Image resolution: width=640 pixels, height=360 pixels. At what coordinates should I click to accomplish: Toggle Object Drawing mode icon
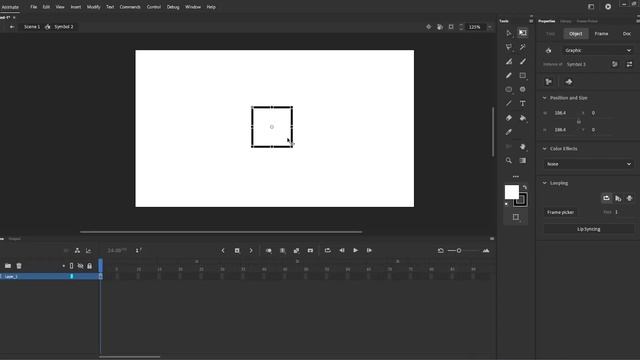516,217
